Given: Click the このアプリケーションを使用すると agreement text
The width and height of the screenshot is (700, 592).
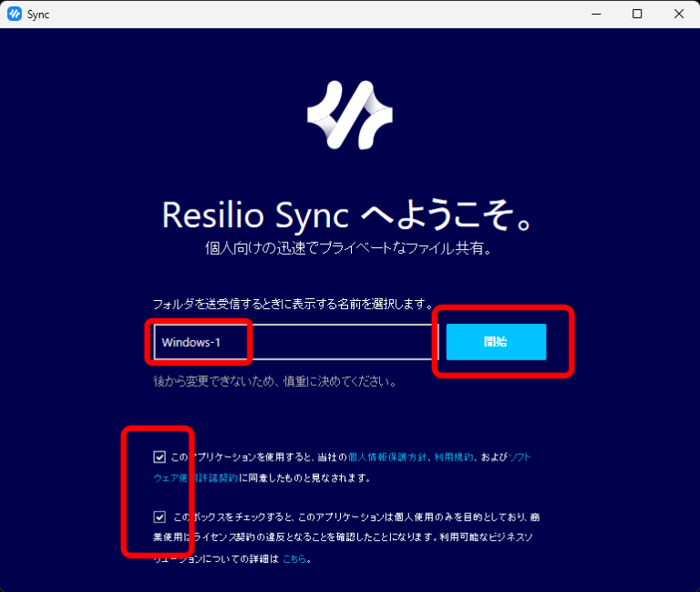Looking at the screenshot, I should coord(255,457).
